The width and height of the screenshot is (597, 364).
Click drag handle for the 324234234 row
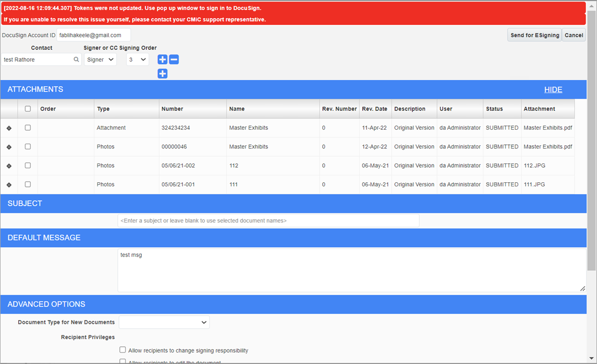(x=9, y=128)
